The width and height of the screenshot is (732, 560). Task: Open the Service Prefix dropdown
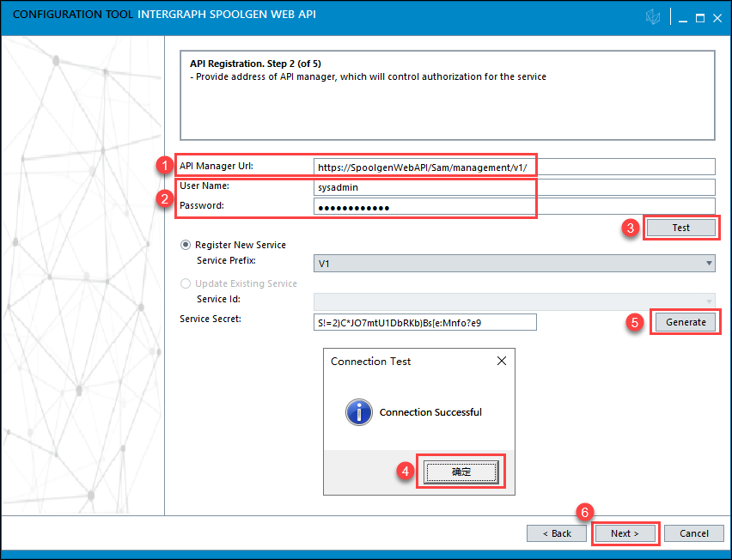point(515,264)
